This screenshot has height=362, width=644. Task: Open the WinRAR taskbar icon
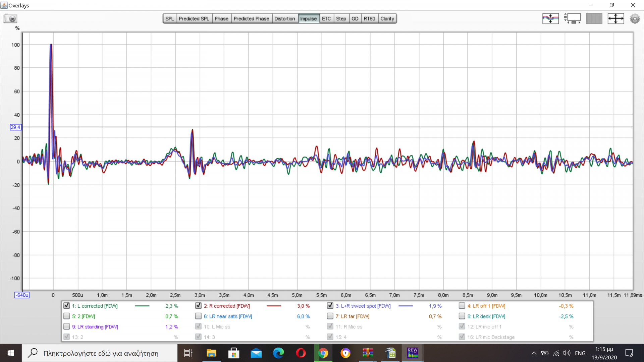(x=368, y=353)
